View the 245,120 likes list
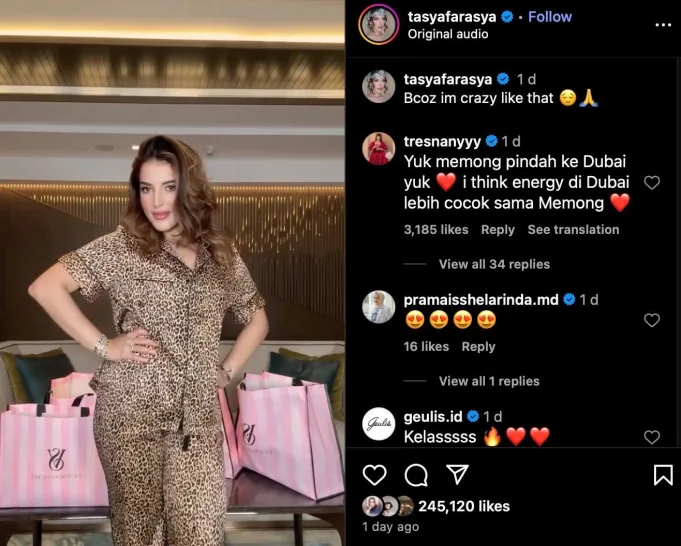Viewport: 681px width, 546px height. click(x=464, y=506)
